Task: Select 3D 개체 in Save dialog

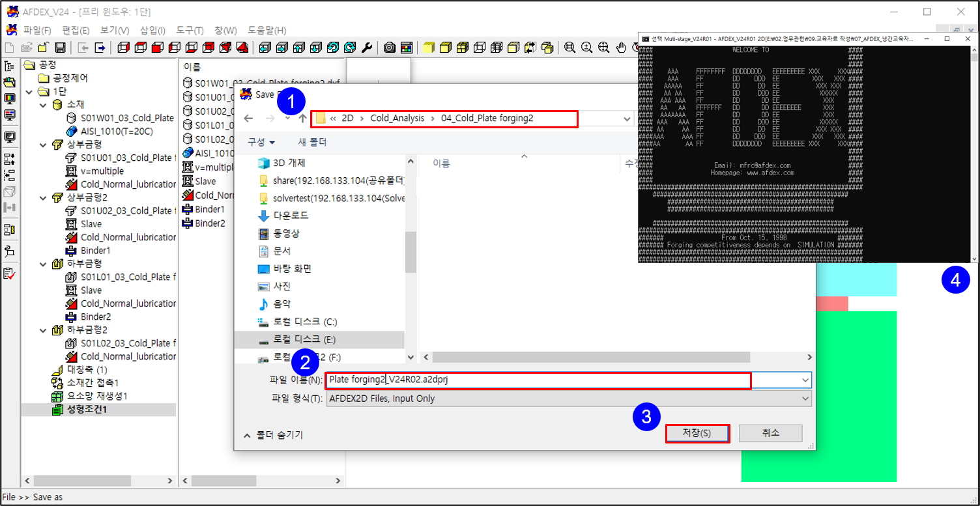Action: [291, 163]
